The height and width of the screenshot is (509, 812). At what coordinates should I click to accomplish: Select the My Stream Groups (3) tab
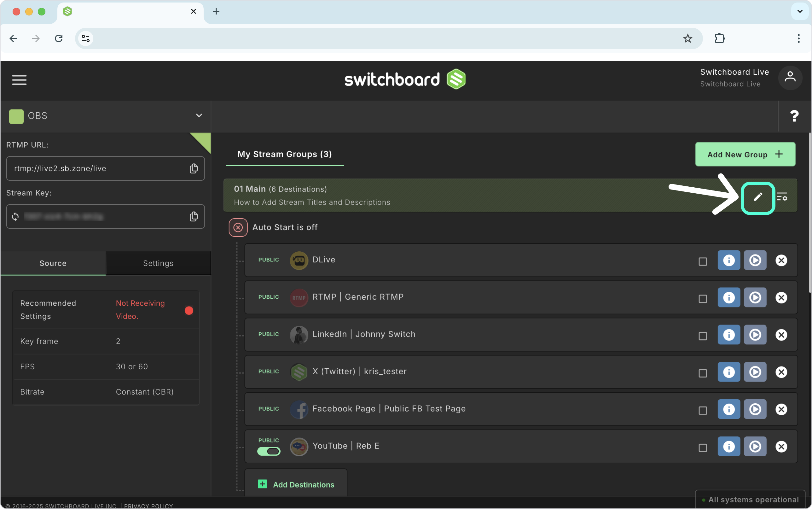pos(285,154)
